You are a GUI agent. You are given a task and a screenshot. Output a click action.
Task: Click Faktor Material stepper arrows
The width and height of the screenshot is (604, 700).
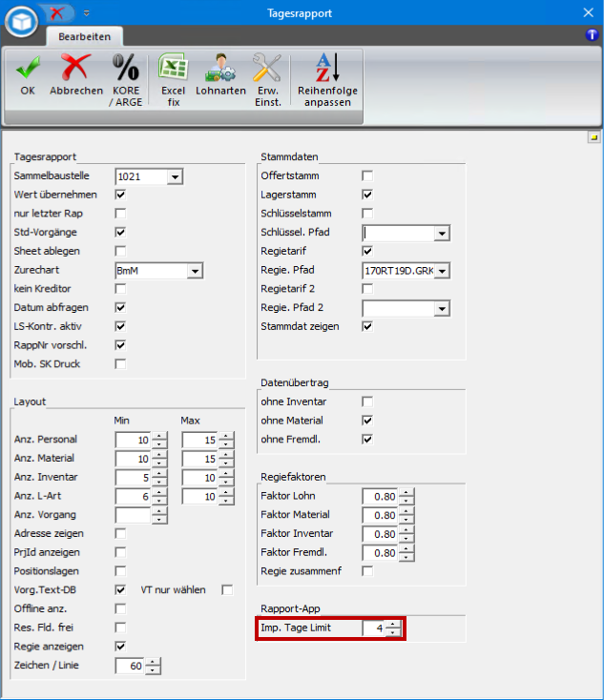pyautogui.click(x=406, y=515)
